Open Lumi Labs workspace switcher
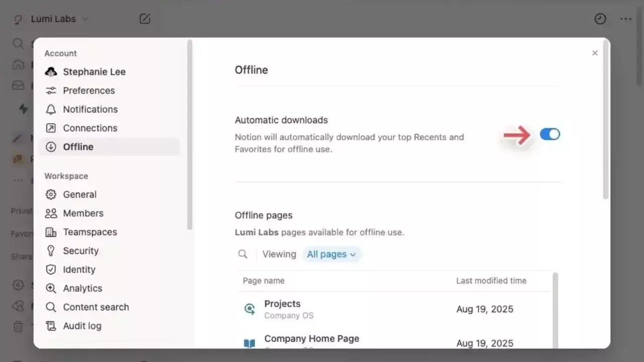 [x=59, y=19]
